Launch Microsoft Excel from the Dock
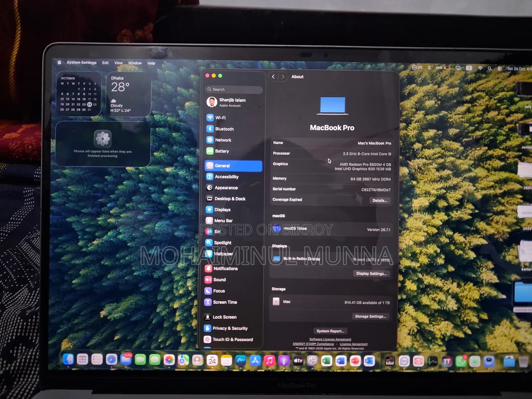Image resolution: width=532 pixels, height=399 pixels. point(327,361)
